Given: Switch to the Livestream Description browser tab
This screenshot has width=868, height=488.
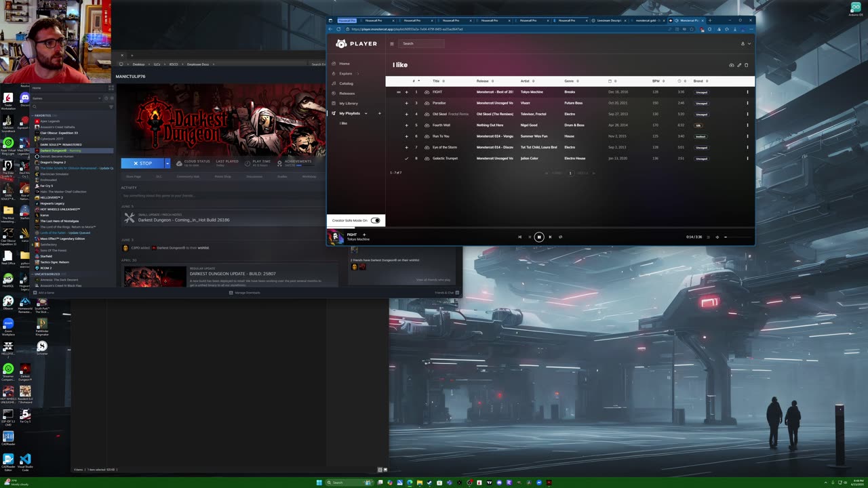Looking at the screenshot, I should pos(608,20).
